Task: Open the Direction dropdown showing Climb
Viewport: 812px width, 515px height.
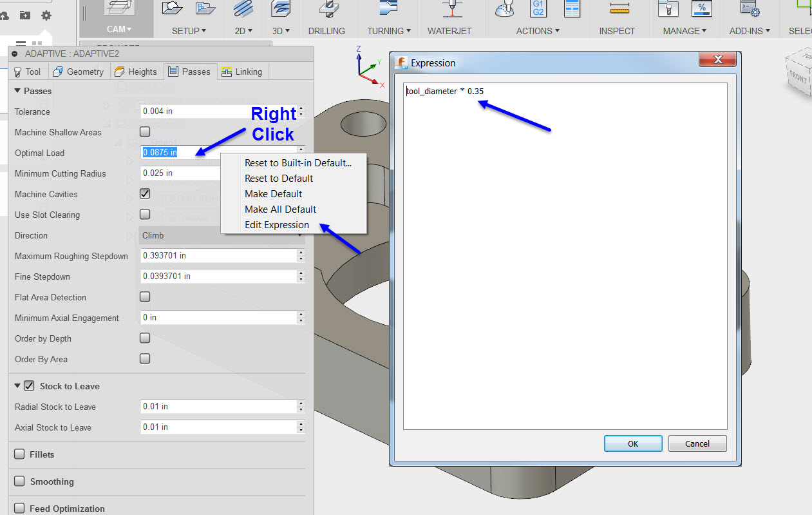Action: tap(222, 235)
